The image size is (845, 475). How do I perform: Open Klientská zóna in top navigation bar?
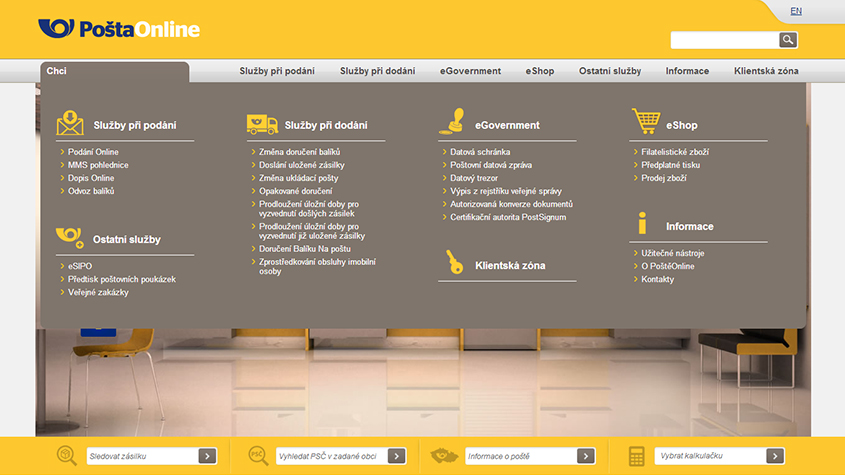click(x=766, y=71)
